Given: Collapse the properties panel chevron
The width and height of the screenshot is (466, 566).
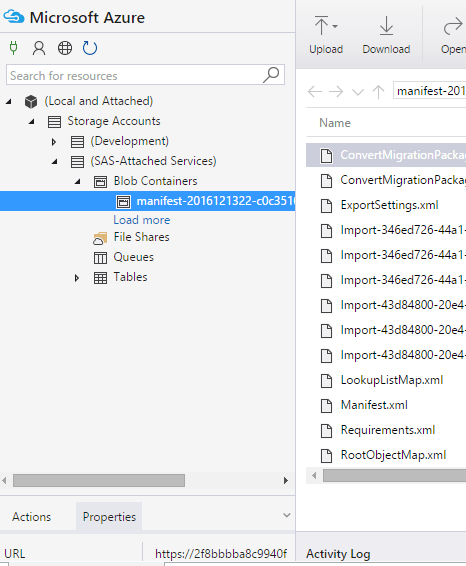Looking at the screenshot, I should pos(287,515).
